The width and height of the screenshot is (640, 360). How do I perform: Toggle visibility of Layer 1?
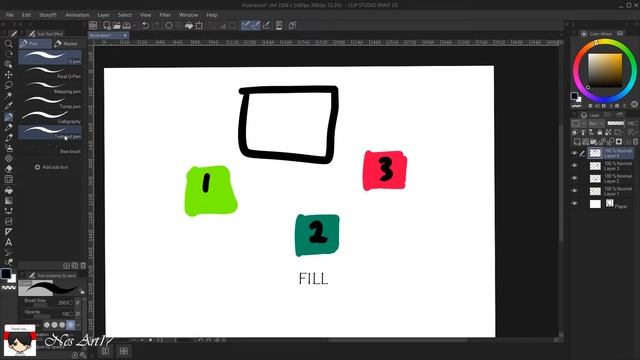[575, 191]
